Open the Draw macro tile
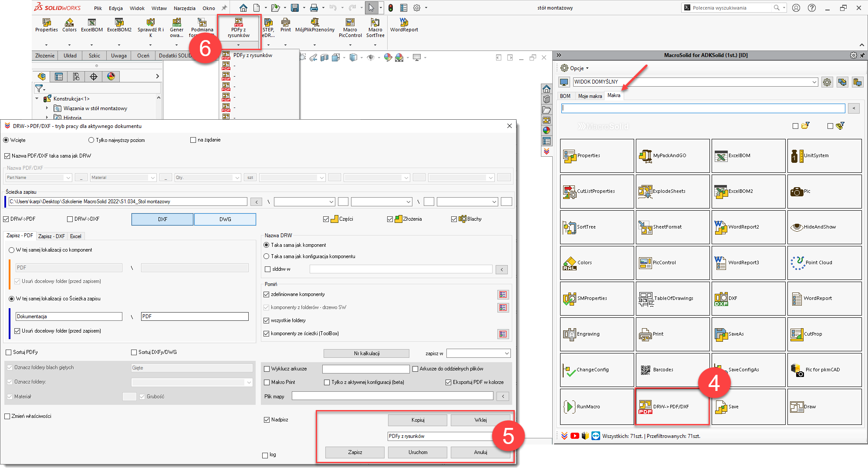The width and height of the screenshot is (868, 471). 824,407
